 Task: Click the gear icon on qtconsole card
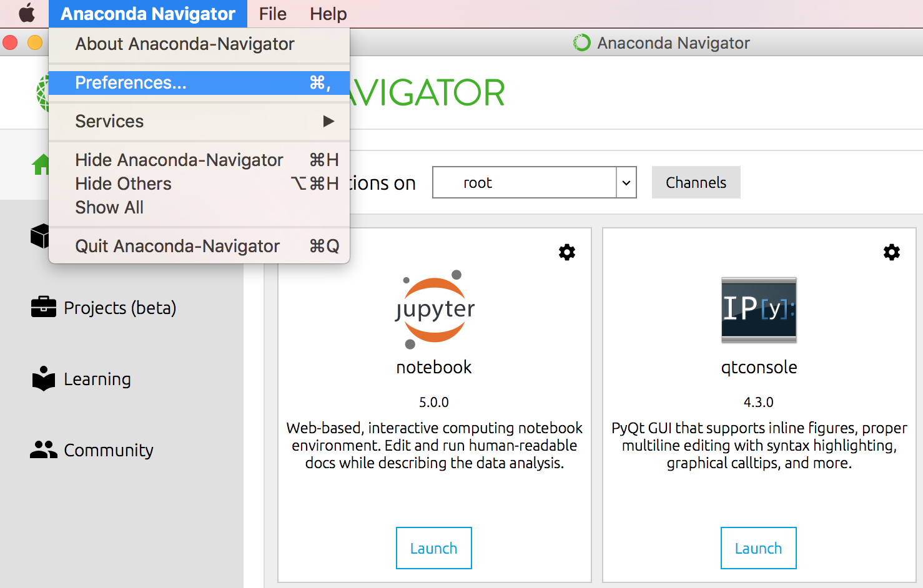point(891,252)
